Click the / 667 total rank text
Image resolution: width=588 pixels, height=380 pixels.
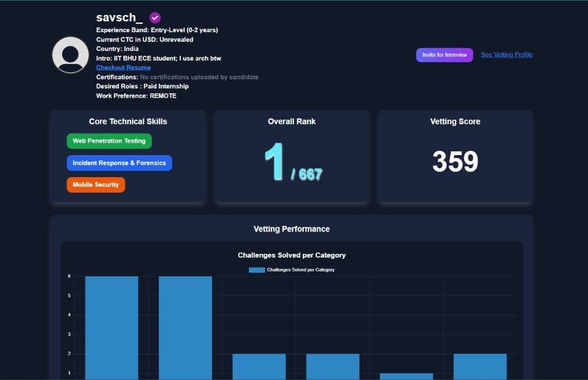pyautogui.click(x=306, y=174)
